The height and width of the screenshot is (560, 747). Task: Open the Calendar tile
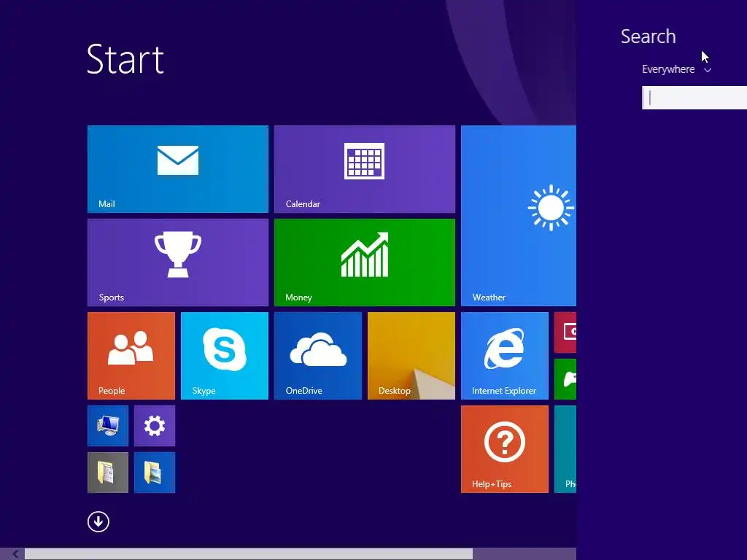point(365,169)
